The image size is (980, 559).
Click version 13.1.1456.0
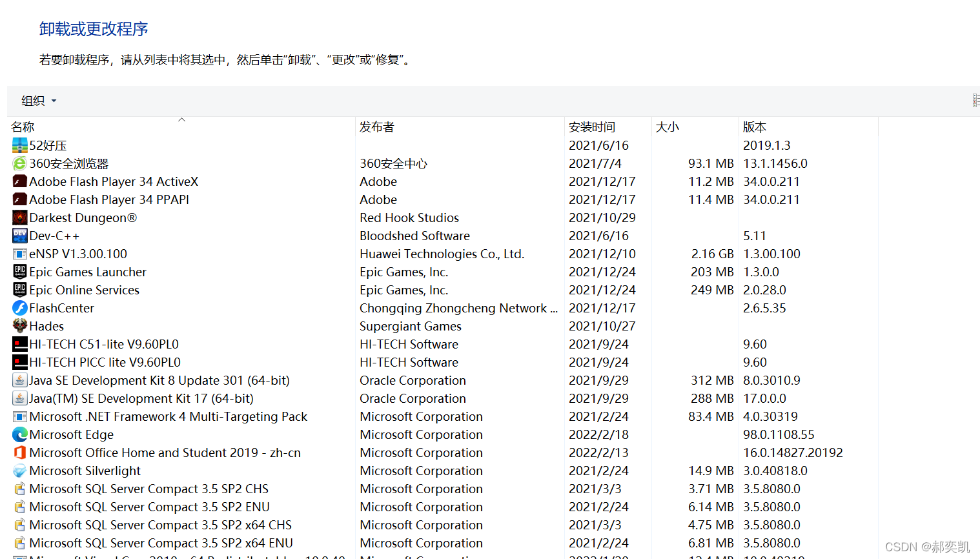775,163
